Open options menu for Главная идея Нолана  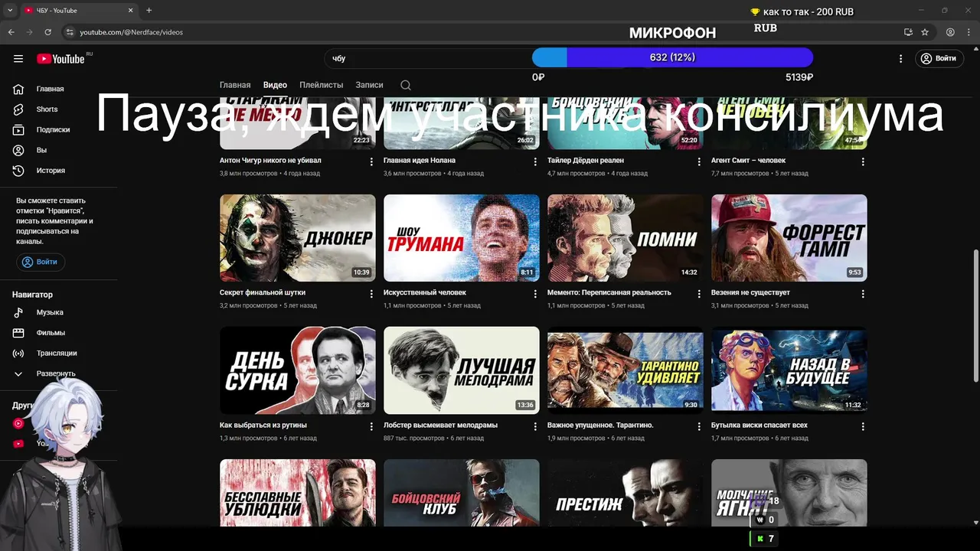pyautogui.click(x=535, y=161)
